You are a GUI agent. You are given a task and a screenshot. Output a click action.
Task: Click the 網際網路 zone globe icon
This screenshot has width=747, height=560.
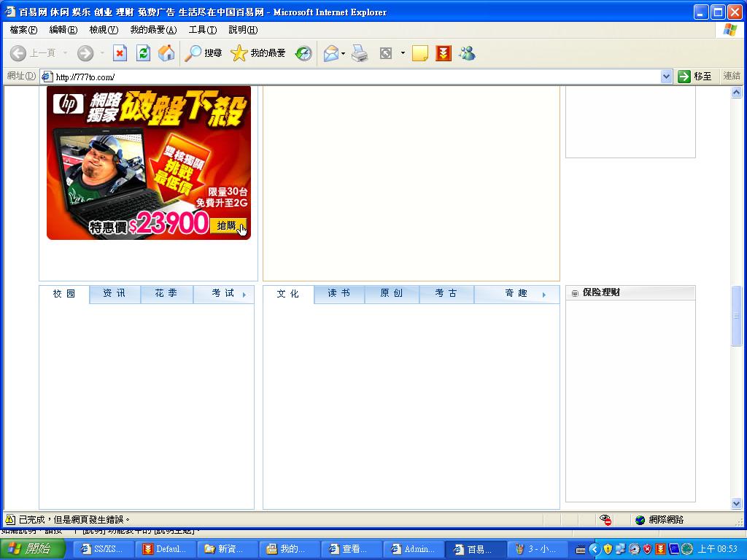coord(640,519)
